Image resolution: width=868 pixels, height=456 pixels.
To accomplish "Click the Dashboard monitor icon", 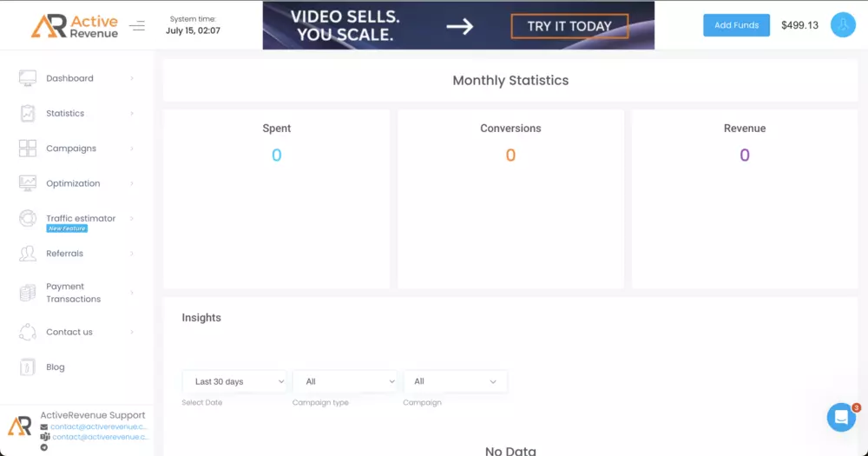I will click(27, 78).
